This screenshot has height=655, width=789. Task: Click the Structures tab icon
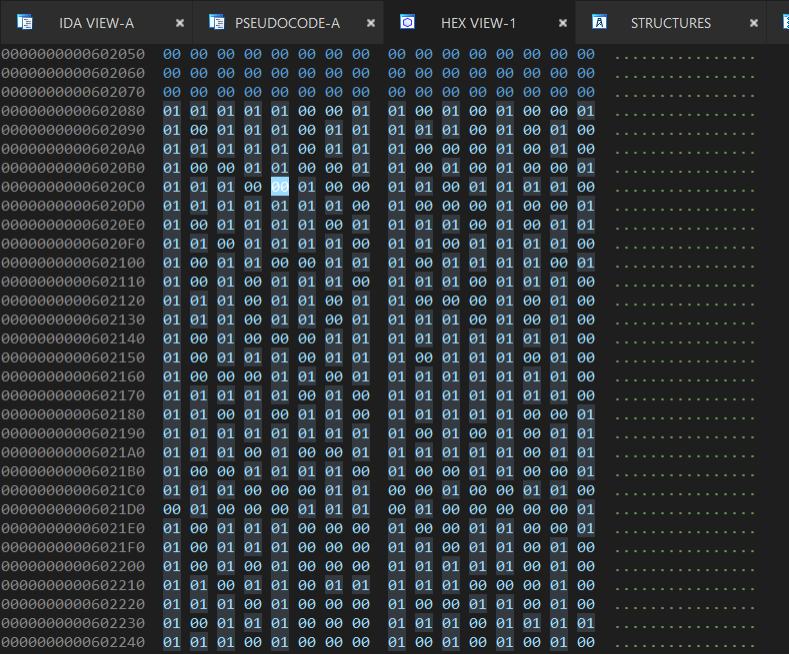click(x=599, y=22)
